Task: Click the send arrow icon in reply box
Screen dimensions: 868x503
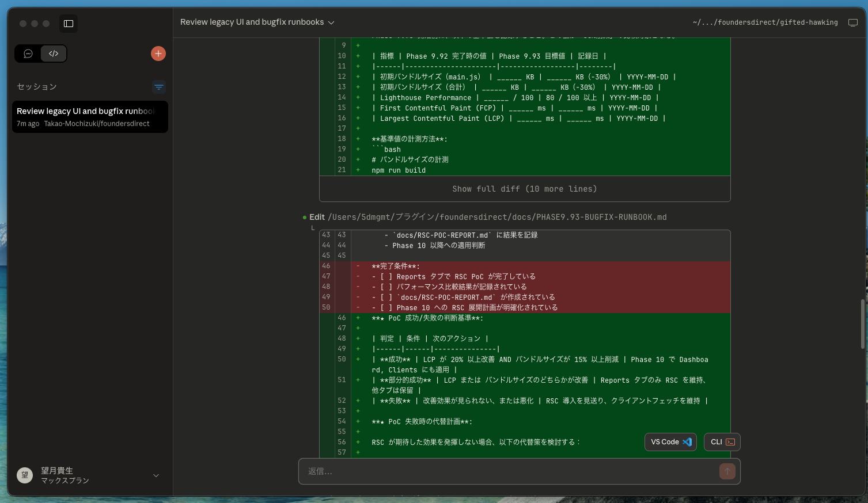Action: [x=727, y=471]
